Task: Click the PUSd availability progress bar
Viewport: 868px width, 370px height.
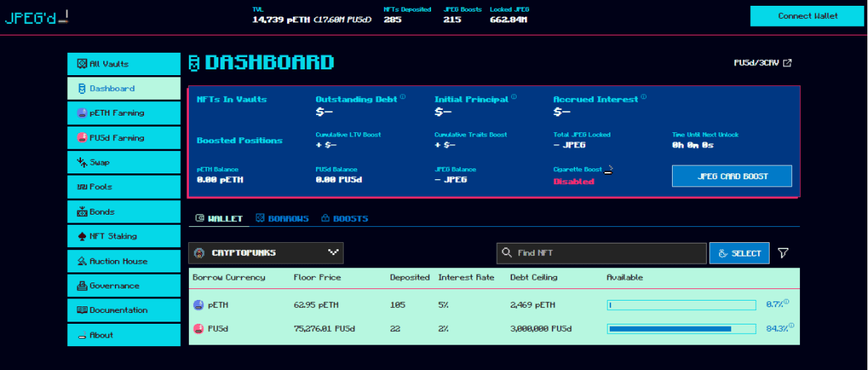Action: pyautogui.click(x=681, y=329)
